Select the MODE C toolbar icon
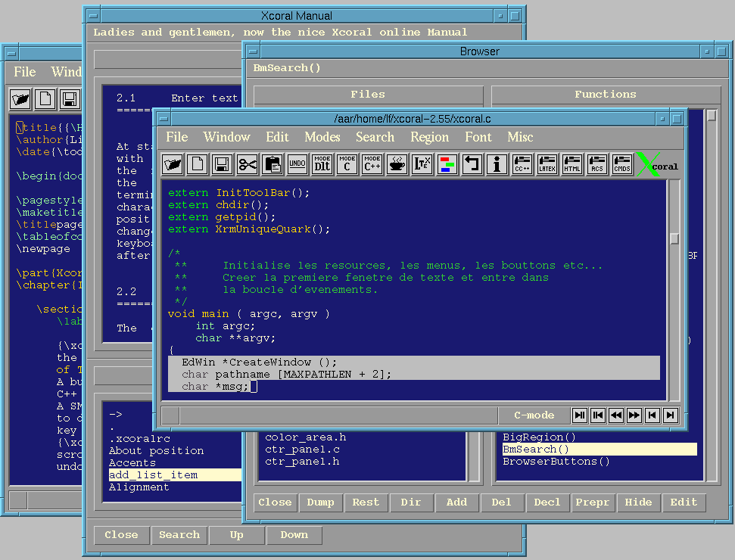 pyautogui.click(x=347, y=164)
